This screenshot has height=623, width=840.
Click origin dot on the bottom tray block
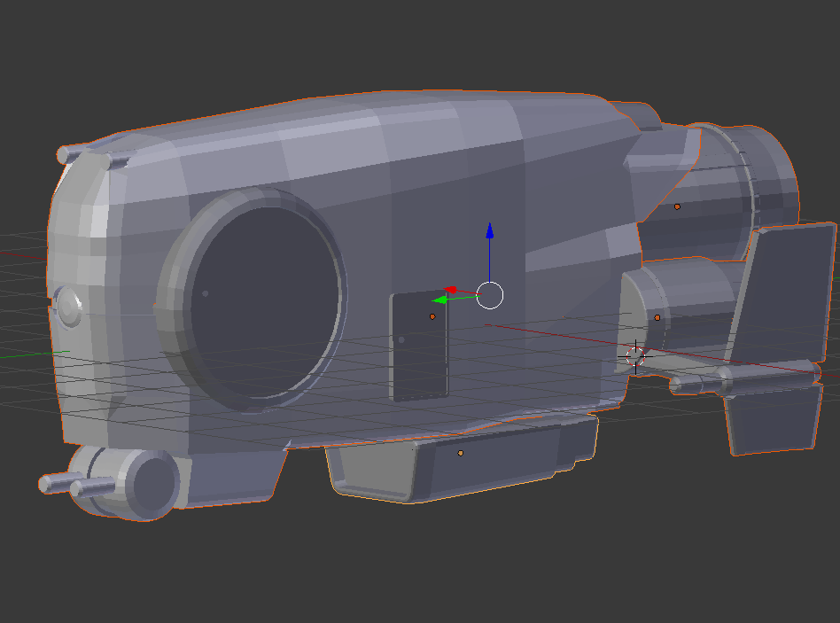click(460, 453)
